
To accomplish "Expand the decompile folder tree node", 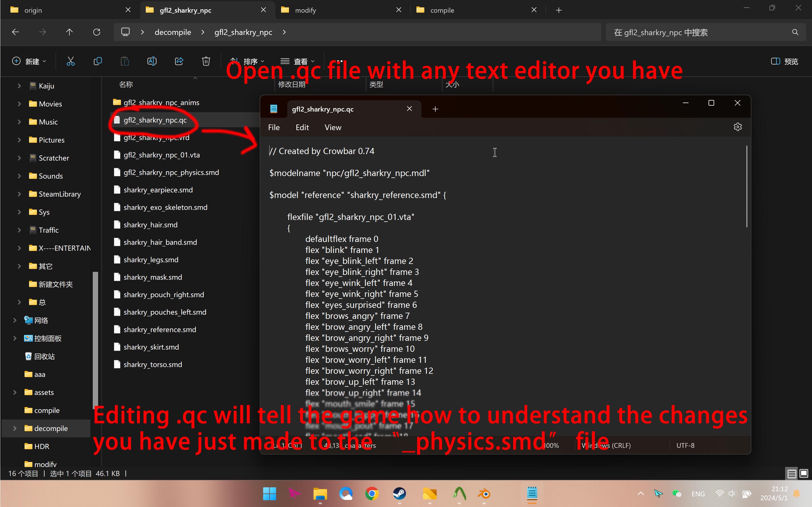I will [x=14, y=428].
